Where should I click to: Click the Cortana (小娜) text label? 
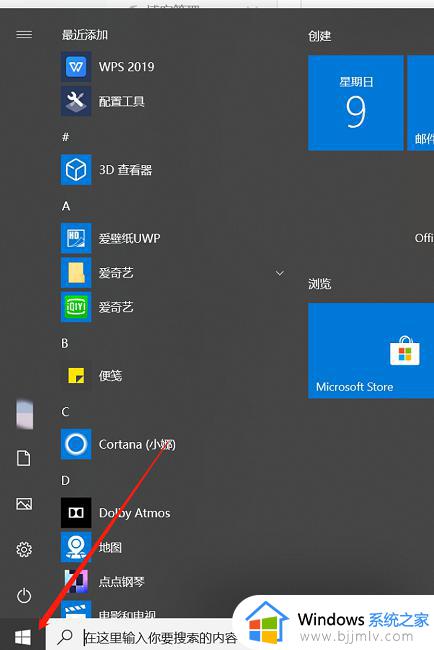click(137, 444)
